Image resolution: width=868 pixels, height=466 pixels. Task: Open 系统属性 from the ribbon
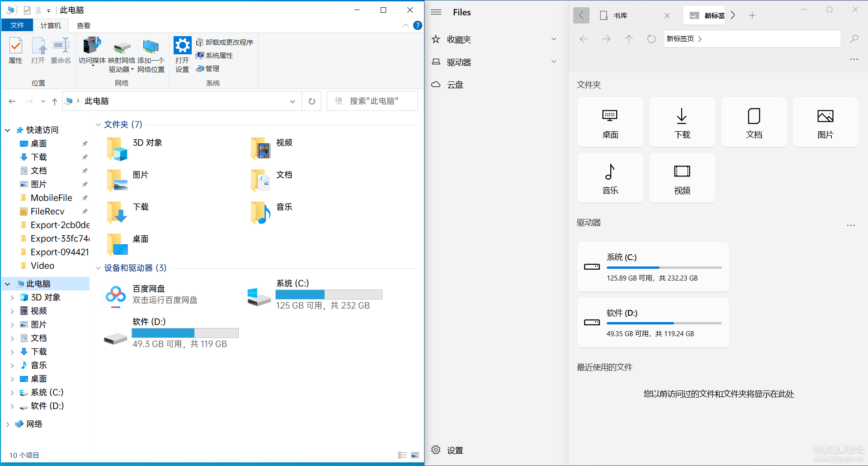point(216,55)
